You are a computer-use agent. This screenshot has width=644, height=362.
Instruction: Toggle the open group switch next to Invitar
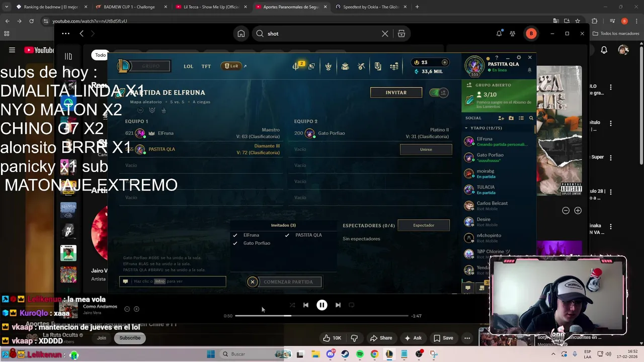439,93
